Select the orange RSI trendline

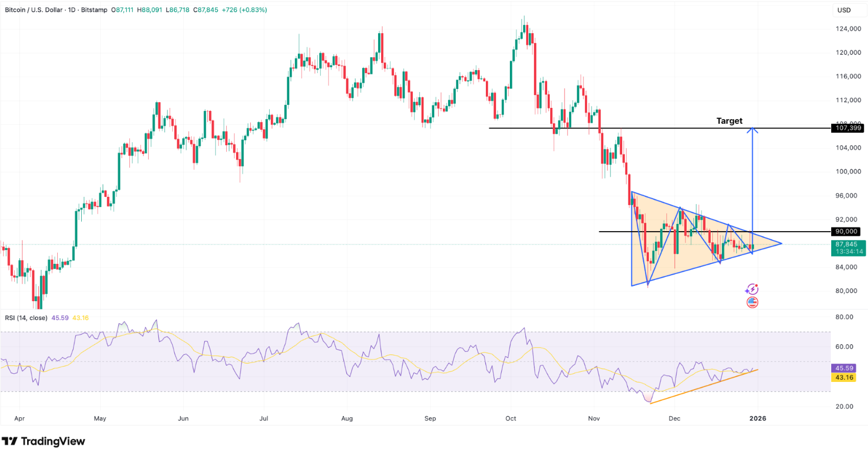(x=705, y=386)
